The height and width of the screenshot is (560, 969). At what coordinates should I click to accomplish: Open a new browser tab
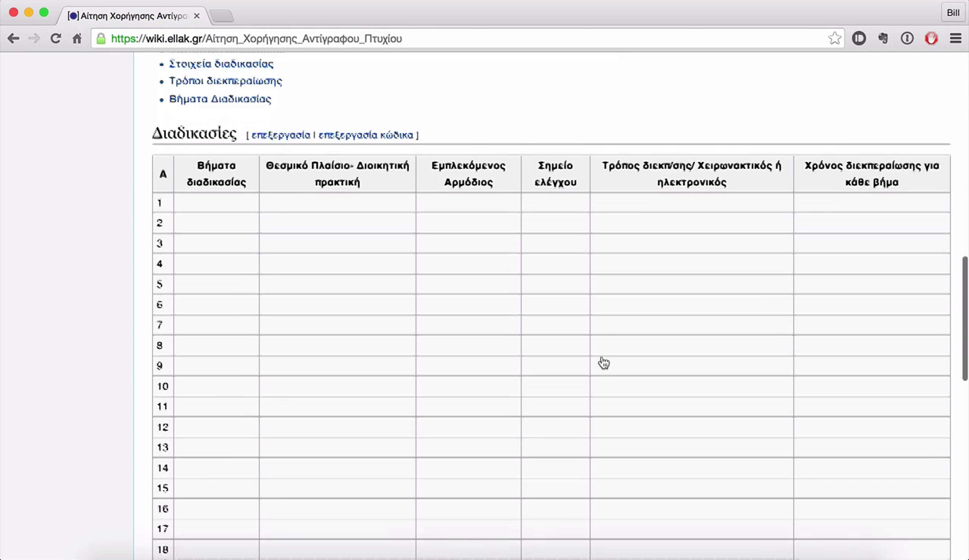[222, 16]
